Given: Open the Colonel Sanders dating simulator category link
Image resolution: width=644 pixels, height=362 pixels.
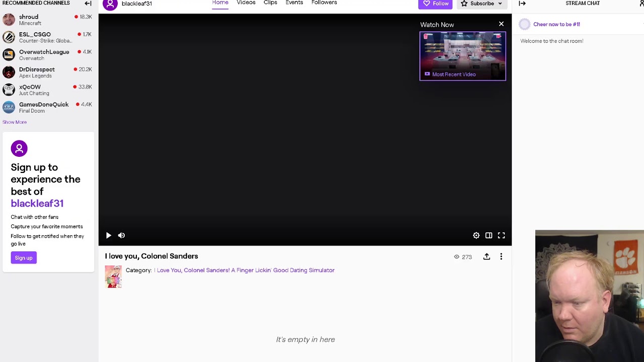Looking at the screenshot, I should pyautogui.click(x=245, y=270).
